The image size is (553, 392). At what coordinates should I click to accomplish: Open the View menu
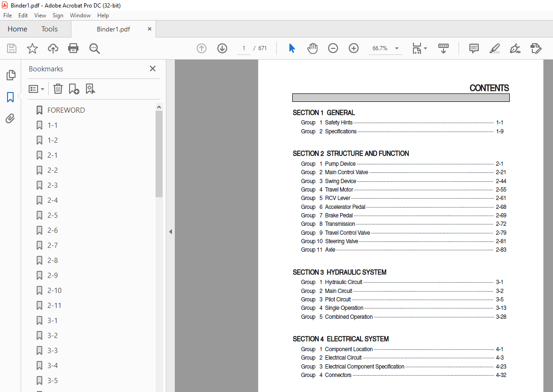point(40,15)
